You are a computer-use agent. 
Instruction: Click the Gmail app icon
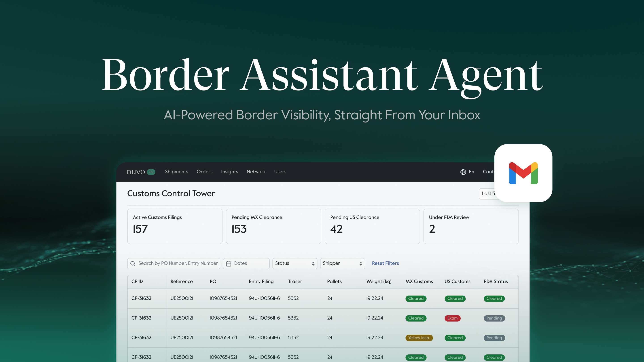(523, 173)
